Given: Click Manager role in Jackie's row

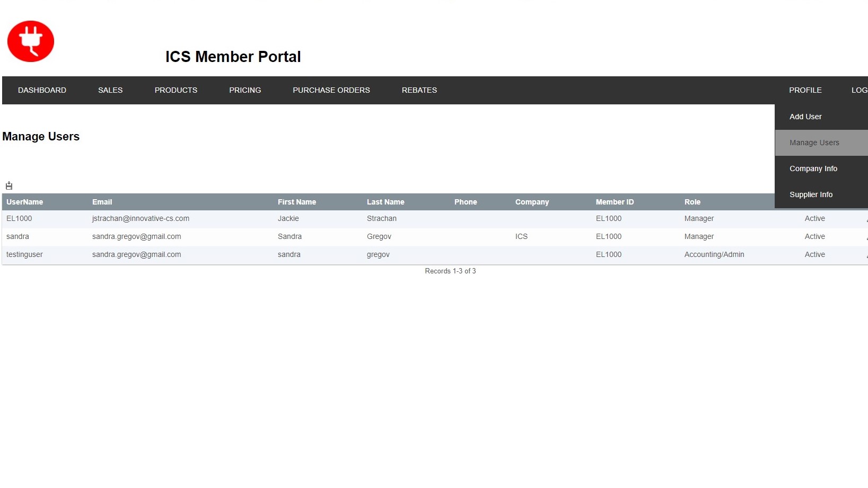Looking at the screenshot, I should 699,218.
